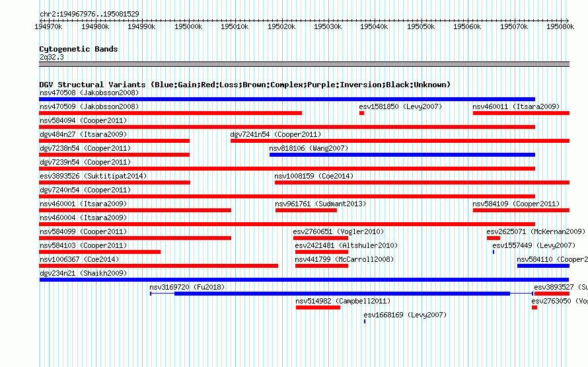The image size is (588, 367).
Task: Open the nsv961761 (Sudmant2013) variant
Action: tap(320, 204)
